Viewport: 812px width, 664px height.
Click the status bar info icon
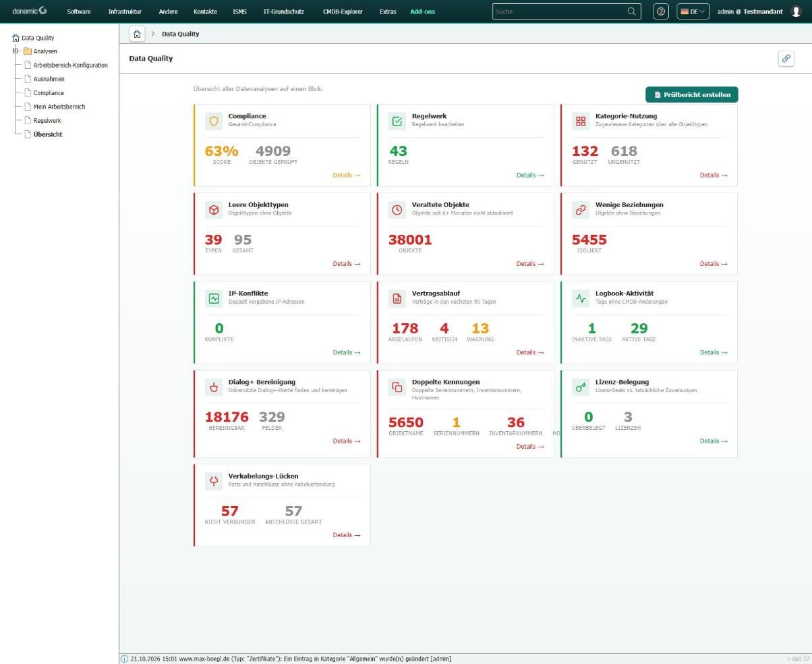(124, 659)
